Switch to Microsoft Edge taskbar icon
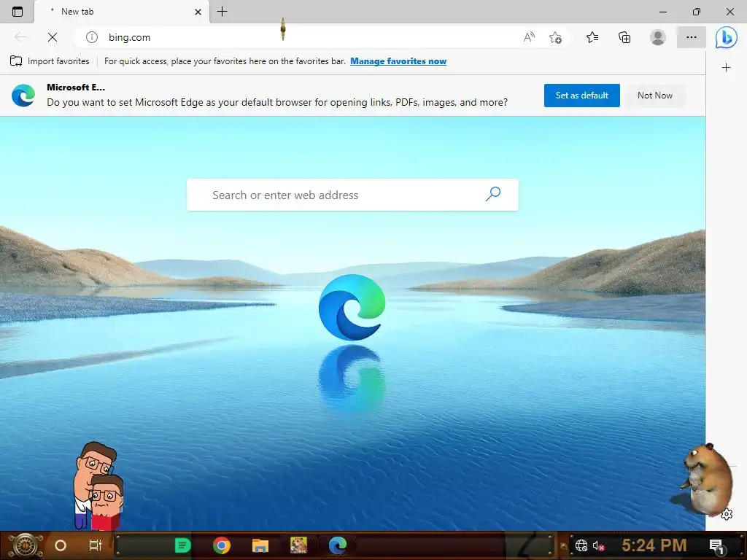 pyautogui.click(x=338, y=545)
